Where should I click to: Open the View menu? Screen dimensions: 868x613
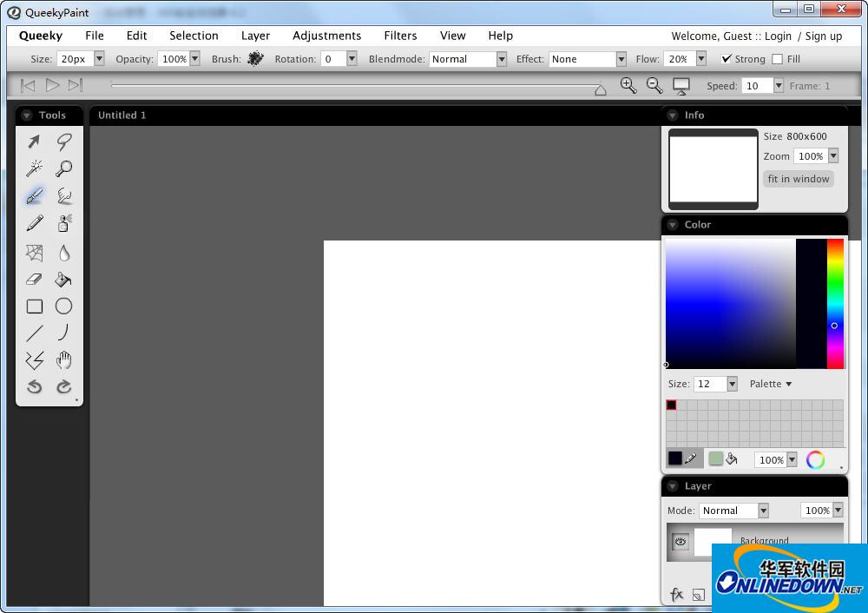pos(453,36)
